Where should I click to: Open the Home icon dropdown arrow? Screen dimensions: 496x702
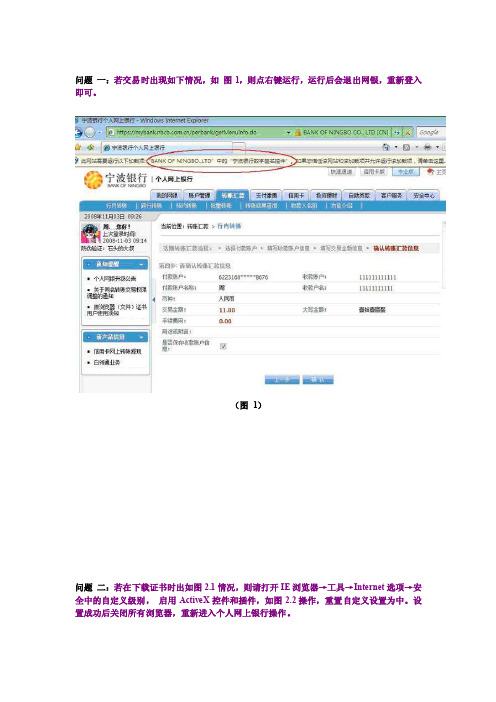396,147
